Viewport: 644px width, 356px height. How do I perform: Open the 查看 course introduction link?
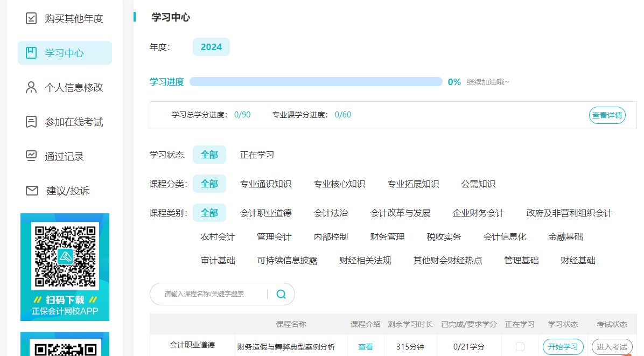366,347
